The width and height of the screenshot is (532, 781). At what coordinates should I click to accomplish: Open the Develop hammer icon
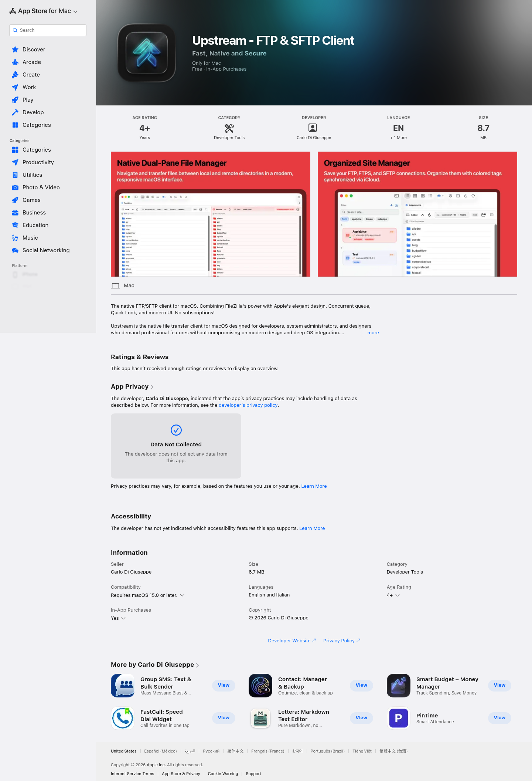[x=15, y=112]
